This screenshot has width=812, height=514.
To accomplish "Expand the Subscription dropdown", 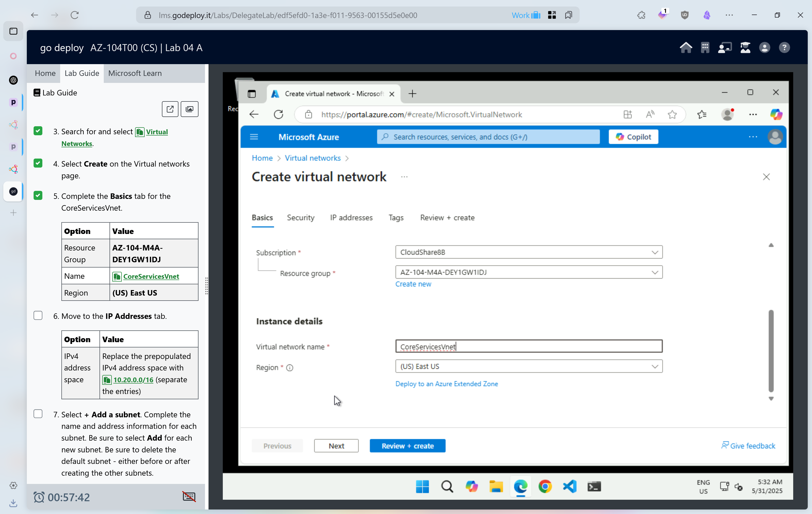I will pos(528,252).
